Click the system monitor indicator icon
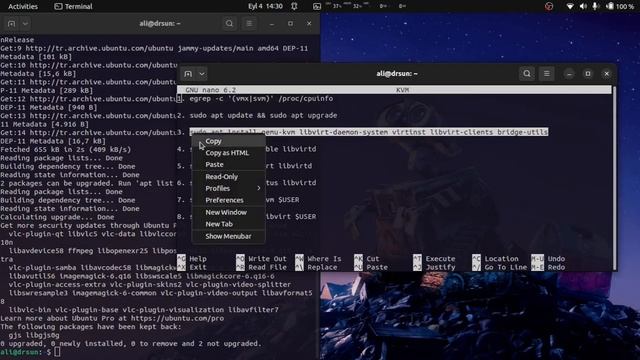 tap(317, 6)
